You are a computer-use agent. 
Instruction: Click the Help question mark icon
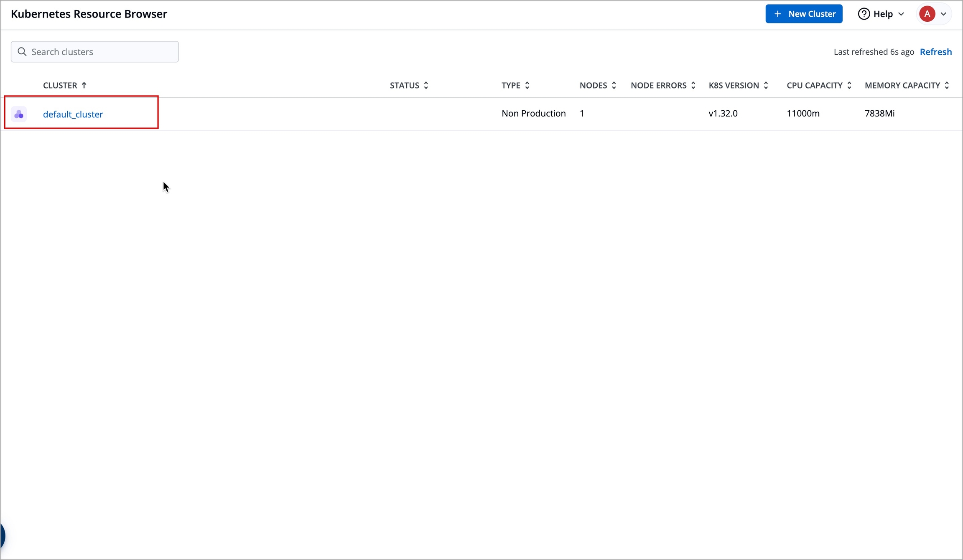(864, 14)
